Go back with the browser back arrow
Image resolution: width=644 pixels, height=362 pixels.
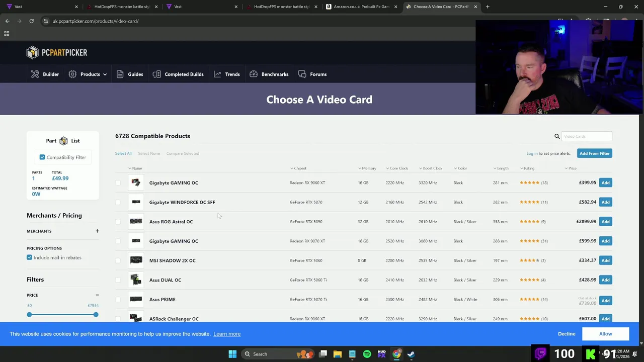(x=7, y=21)
